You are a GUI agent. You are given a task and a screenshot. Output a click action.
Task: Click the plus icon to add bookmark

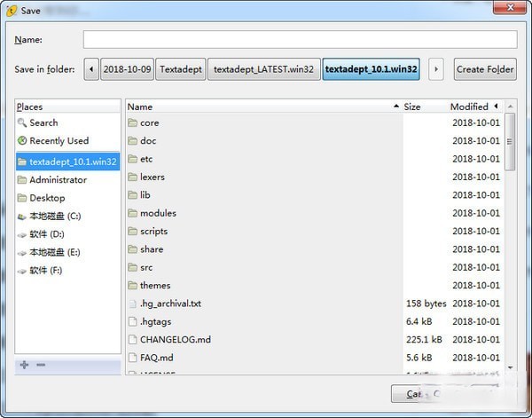pyautogui.click(x=25, y=365)
